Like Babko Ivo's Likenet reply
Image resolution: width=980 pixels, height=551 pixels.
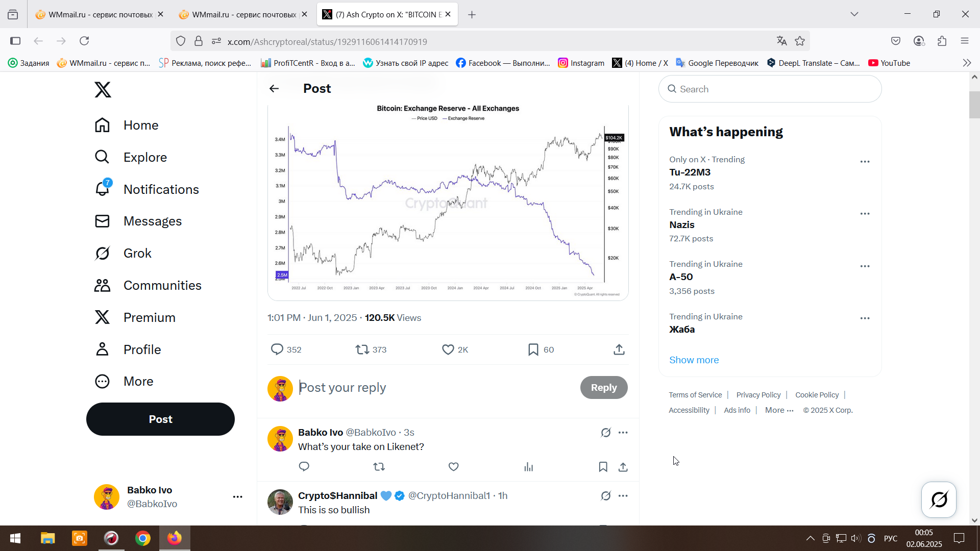[x=454, y=467]
